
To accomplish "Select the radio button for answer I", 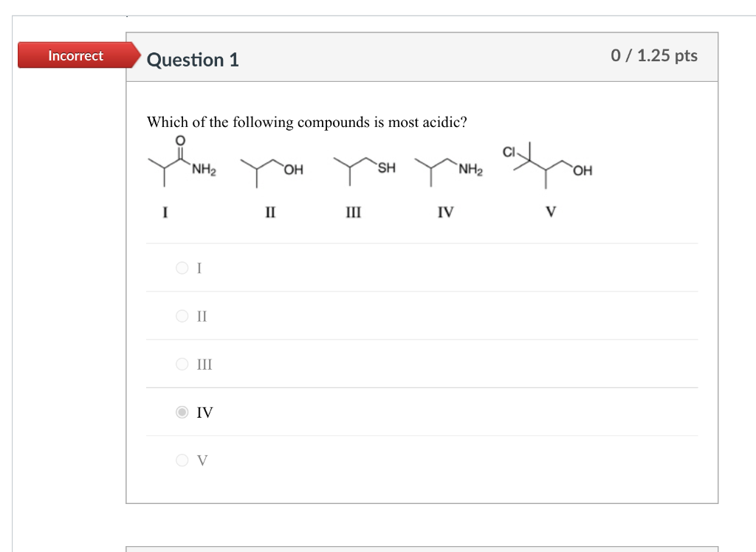I will pyautogui.click(x=181, y=268).
